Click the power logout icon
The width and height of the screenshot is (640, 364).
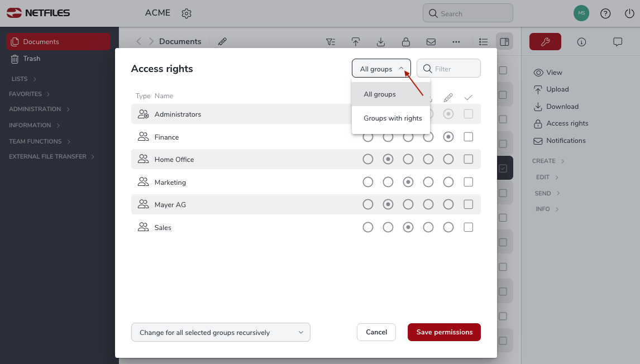click(x=629, y=13)
